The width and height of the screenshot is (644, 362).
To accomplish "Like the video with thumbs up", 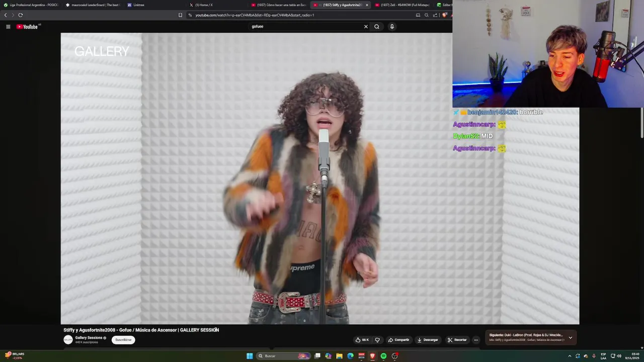I will tap(362, 340).
